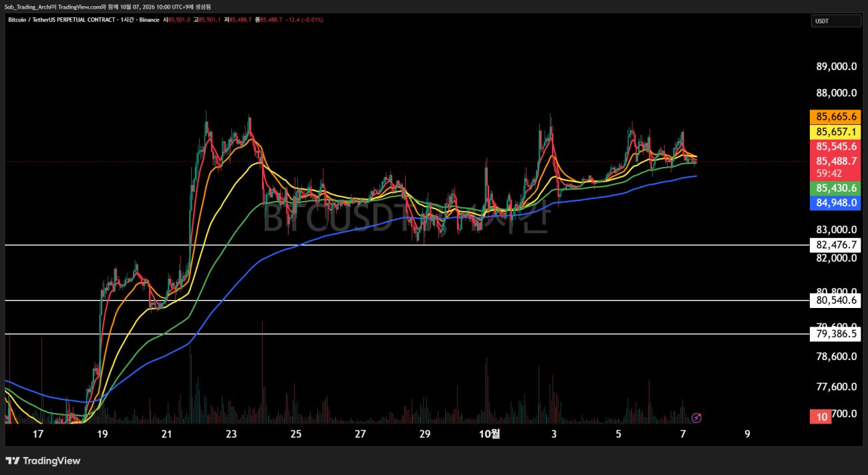The height and width of the screenshot is (475, 868).
Task: Click the green 85,430.6 price label
Action: 836,189
